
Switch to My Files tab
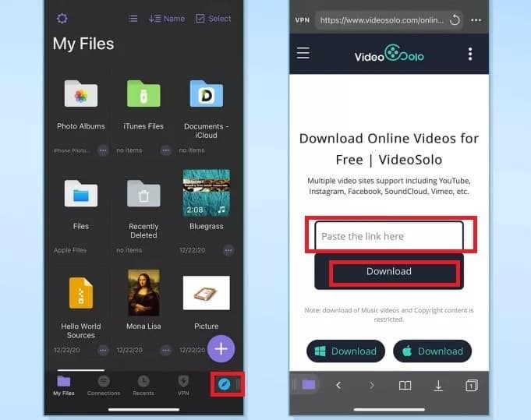(x=64, y=385)
